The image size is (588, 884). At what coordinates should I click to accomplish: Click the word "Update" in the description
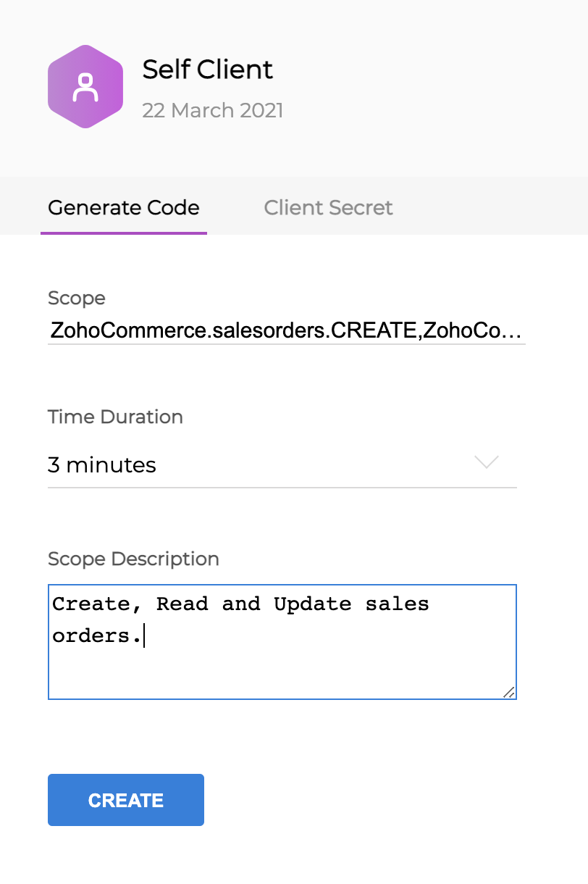click(312, 604)
